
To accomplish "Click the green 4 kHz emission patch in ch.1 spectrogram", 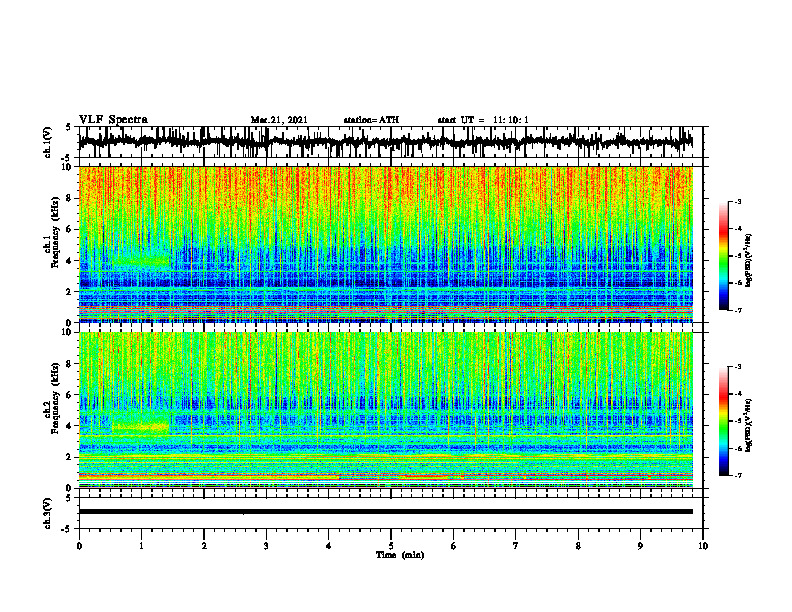I will (x=140, y=262).
